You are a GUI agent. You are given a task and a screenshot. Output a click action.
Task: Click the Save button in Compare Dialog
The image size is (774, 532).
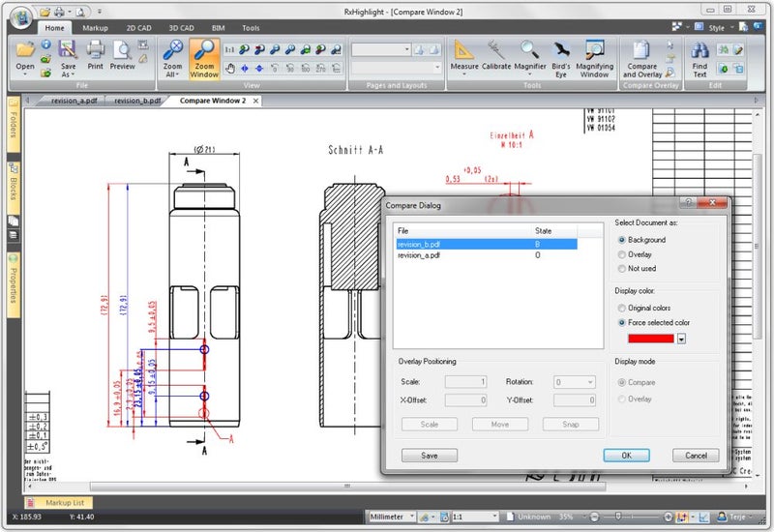(429, 456)
